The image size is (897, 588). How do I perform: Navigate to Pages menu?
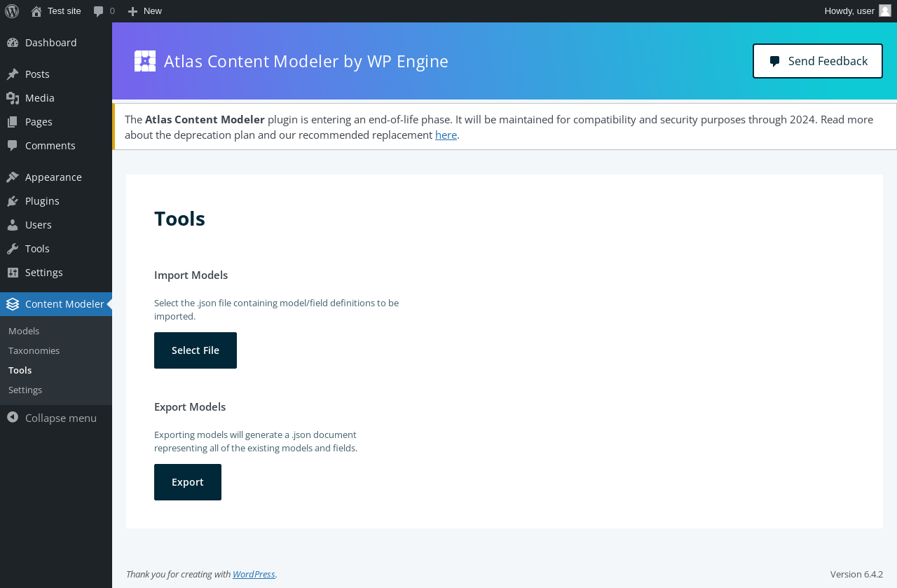tap(39, 122)
